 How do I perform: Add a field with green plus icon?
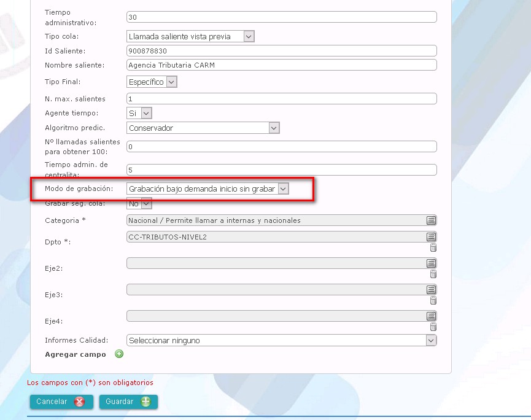pos(119,354)
